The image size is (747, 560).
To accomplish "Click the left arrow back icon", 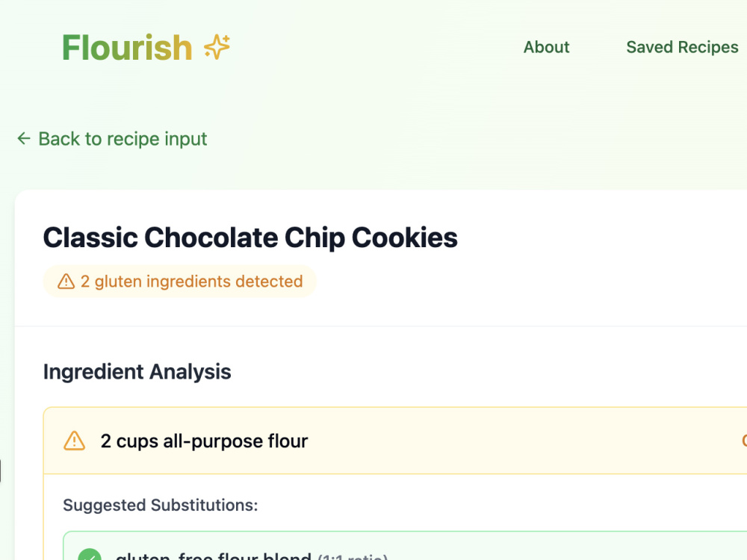I will [x=24, y=139].
